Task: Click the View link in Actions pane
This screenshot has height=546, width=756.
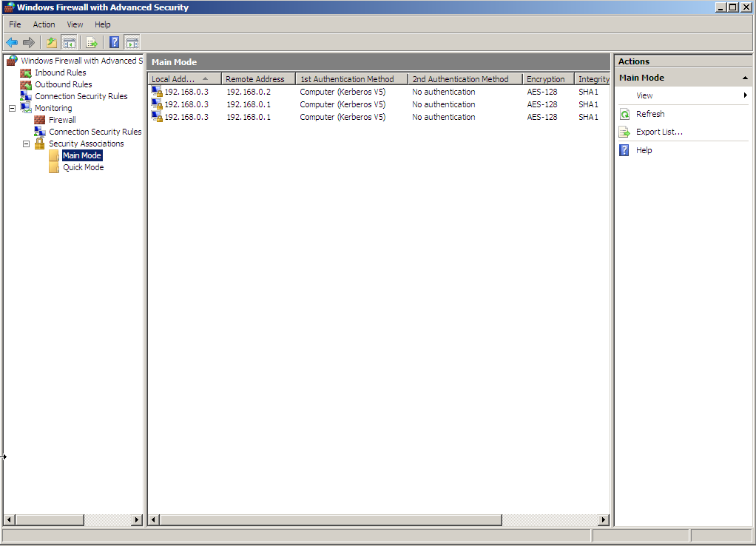Action: click(x=644, y=95)
